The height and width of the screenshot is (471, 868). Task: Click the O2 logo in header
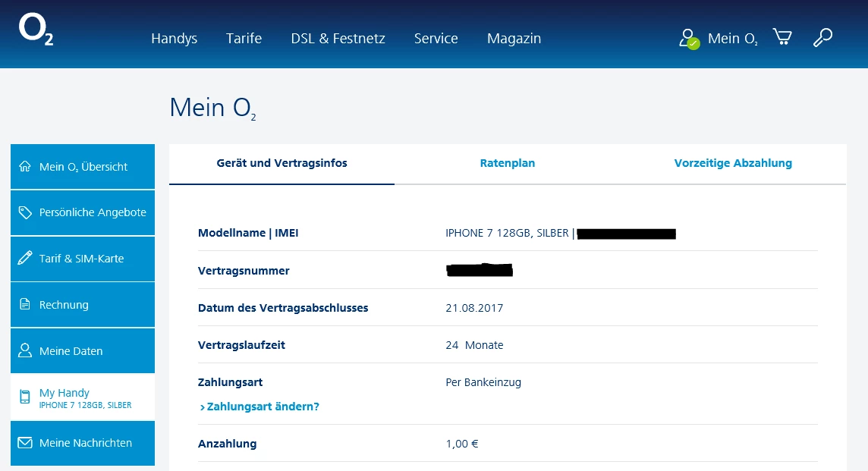36,30
